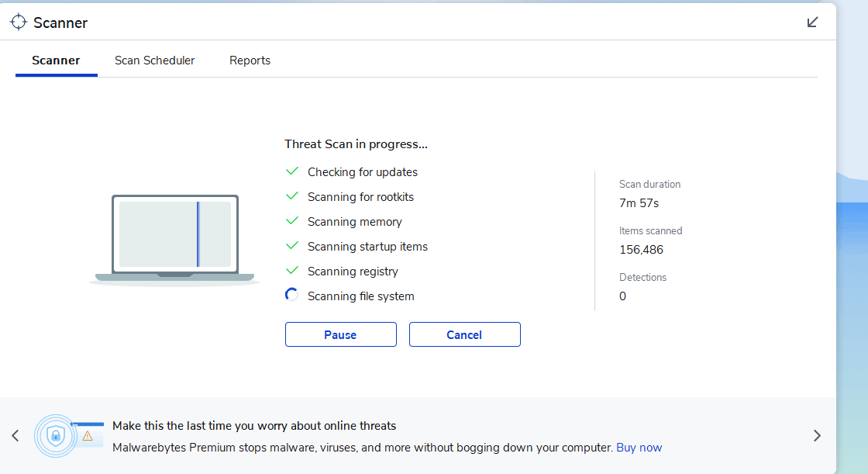Show the previous promo with left chevron
Image resolution: width=868 pixels, height=474 pixels.
(15, 436)
